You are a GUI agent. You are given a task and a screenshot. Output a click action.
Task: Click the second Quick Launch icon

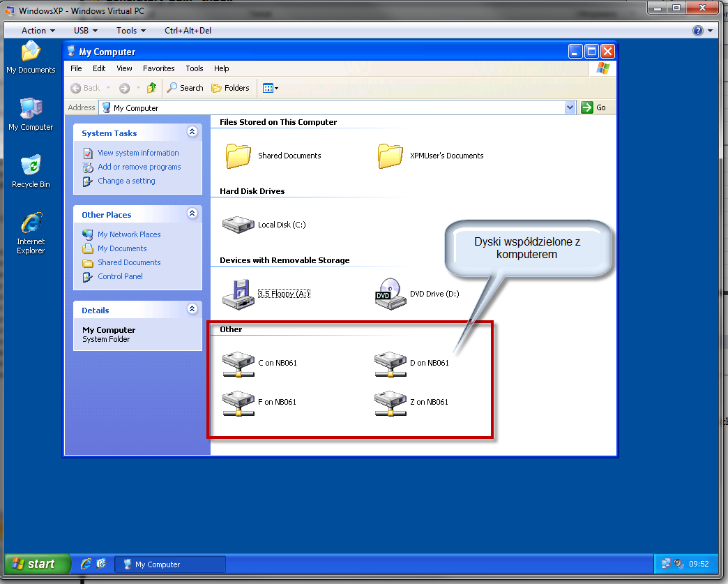tap(101, 564)
